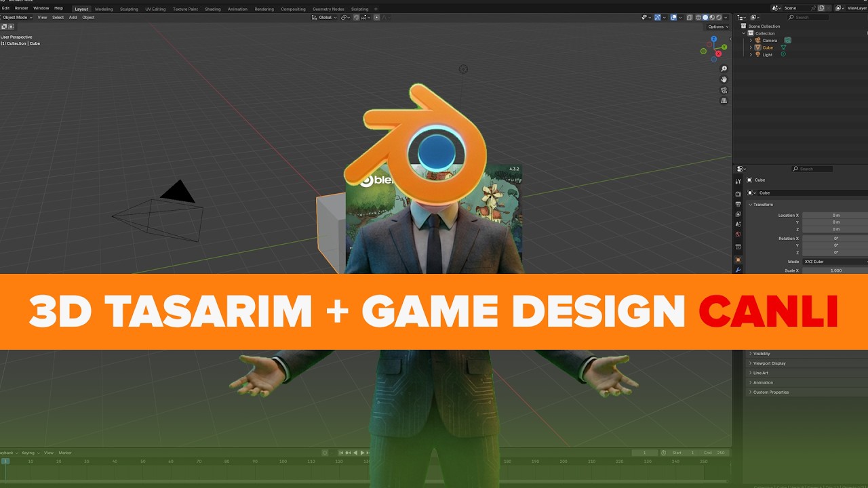Screen dimensions: 868x488
Task: Open the View Layer properties tab
Action: 738,213
